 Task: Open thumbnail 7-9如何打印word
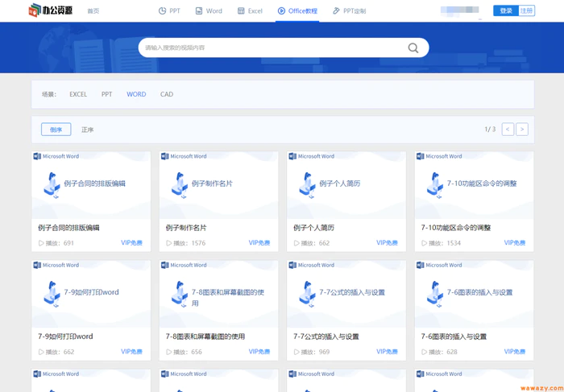91,294
